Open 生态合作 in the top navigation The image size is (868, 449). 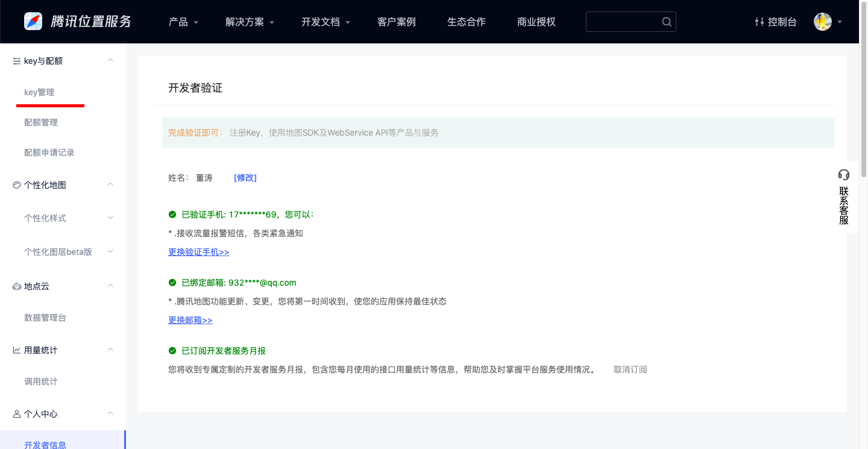coord(466,22)
